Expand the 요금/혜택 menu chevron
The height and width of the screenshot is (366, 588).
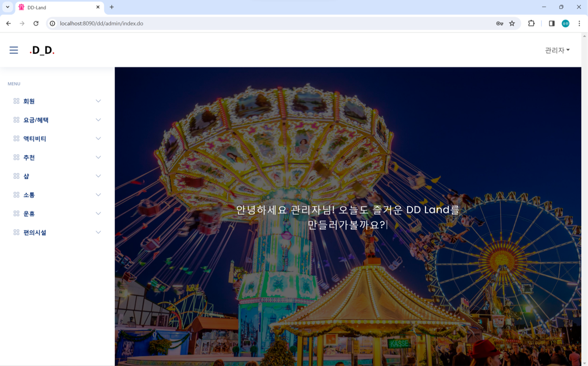pyautogui.click(x=98, y=120)
